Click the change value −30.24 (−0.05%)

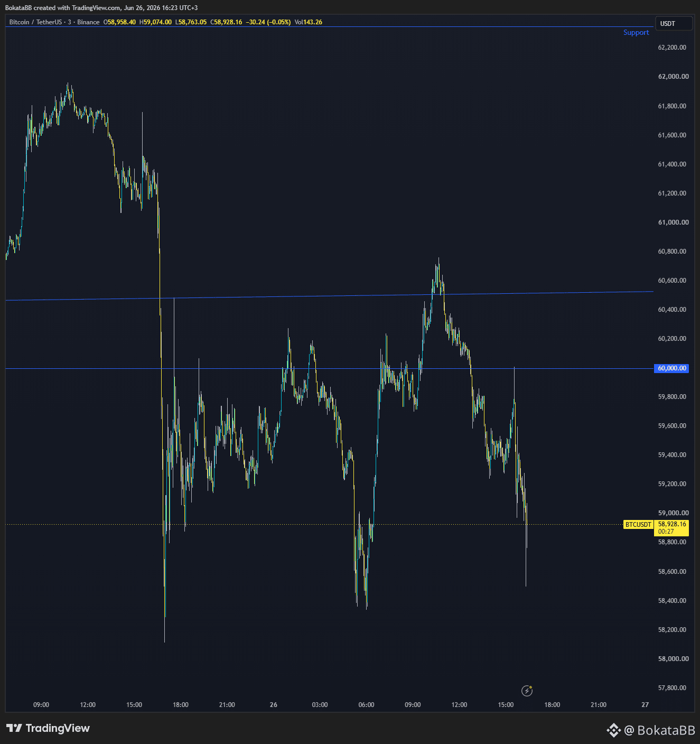268,22
